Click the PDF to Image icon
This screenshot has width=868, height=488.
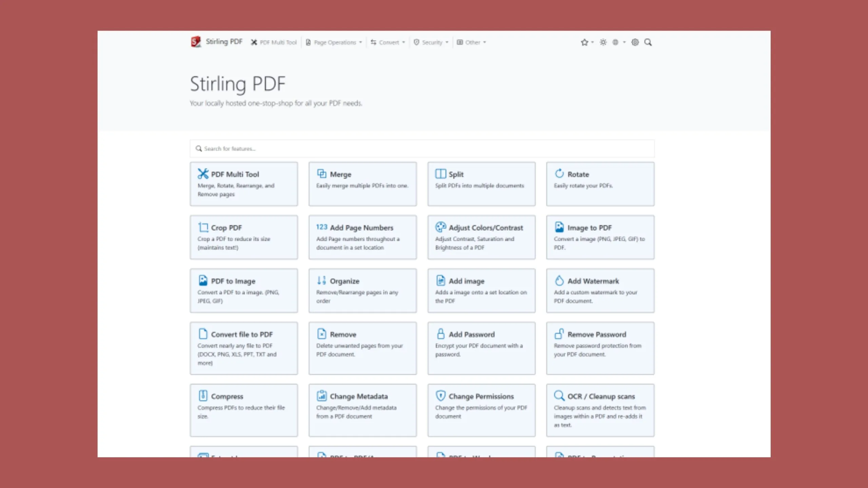tap(203, 280)
